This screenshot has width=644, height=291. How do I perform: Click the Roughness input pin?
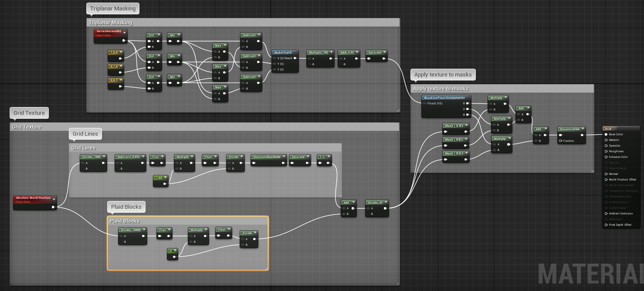coord(606,151)
